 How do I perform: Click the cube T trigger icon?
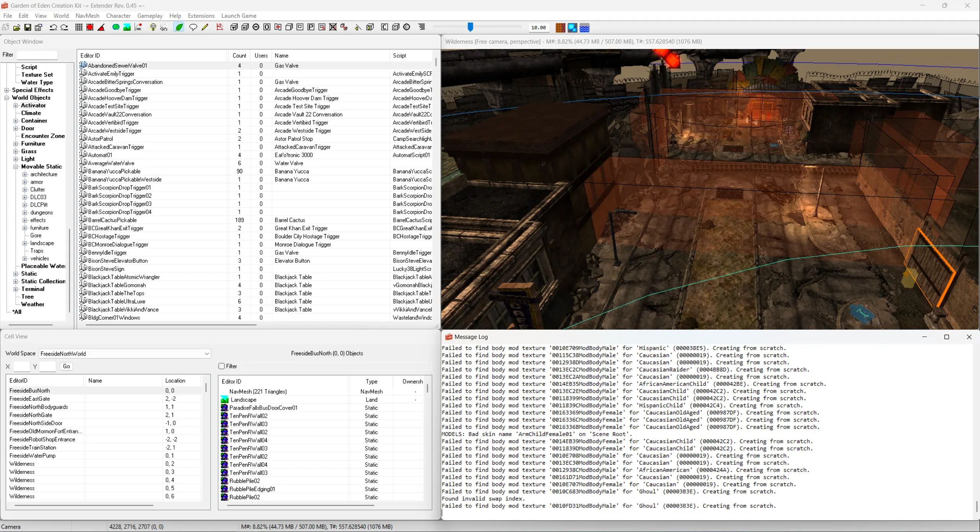point(234,28)
